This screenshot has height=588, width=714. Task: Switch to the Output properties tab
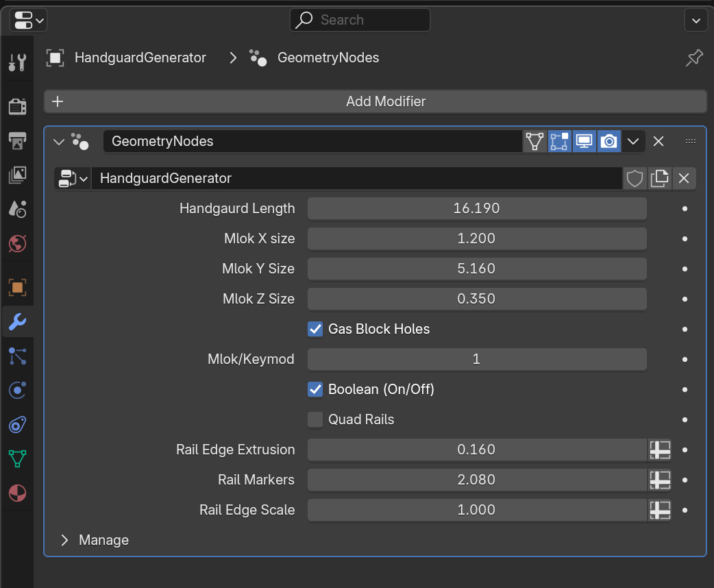(x=17, y=140)
